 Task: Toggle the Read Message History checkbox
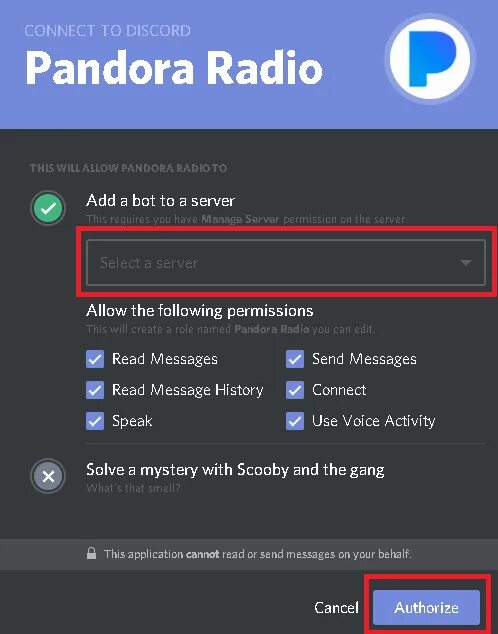coord(95,390)
